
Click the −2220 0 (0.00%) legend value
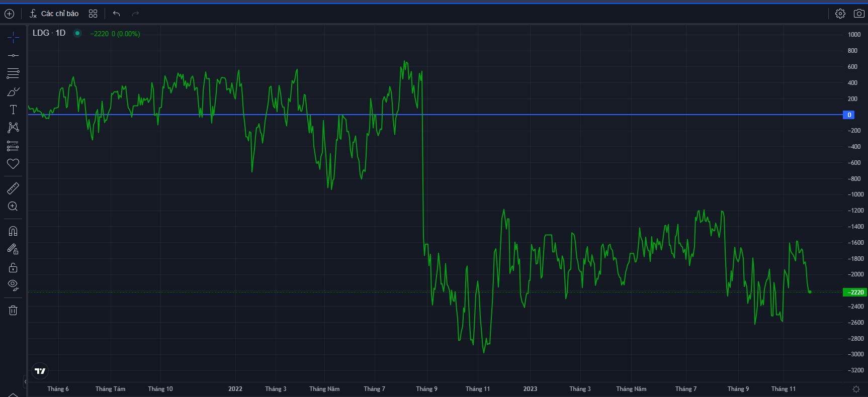coord(115,34)
